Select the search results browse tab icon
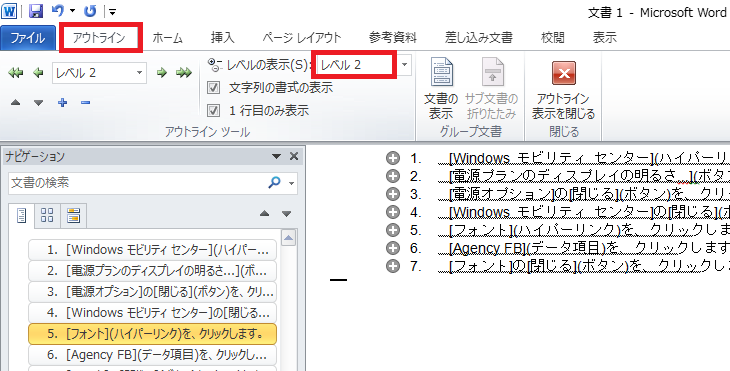Image resolution: width=730 pixels, height=371 pixels. (x=74, y=216)
